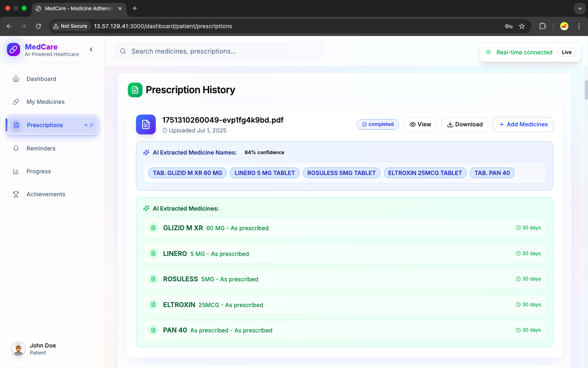
Task: Click the green Prescription History document icon
Action: [x=135, y=90]
